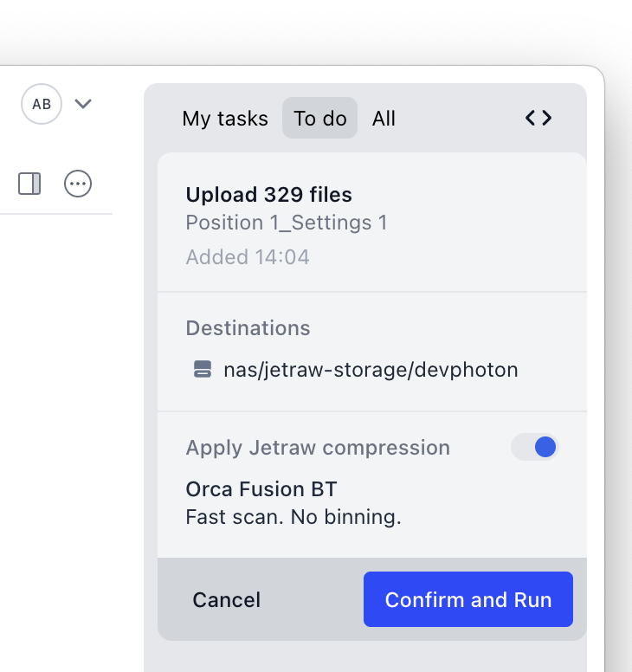The image size is (632, 672).
Task: Toggle the sidebar panel layout icon
Action: (29, 184)
